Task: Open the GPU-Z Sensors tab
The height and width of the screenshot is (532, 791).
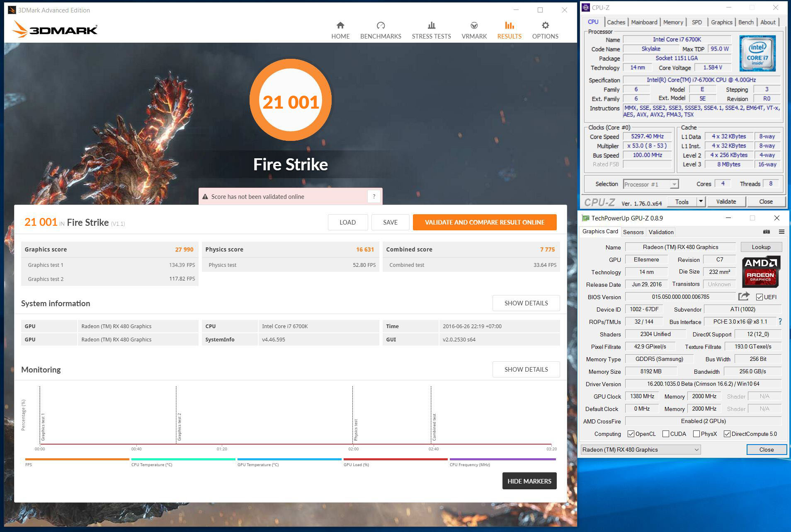Action: click(x=633, y=232)
